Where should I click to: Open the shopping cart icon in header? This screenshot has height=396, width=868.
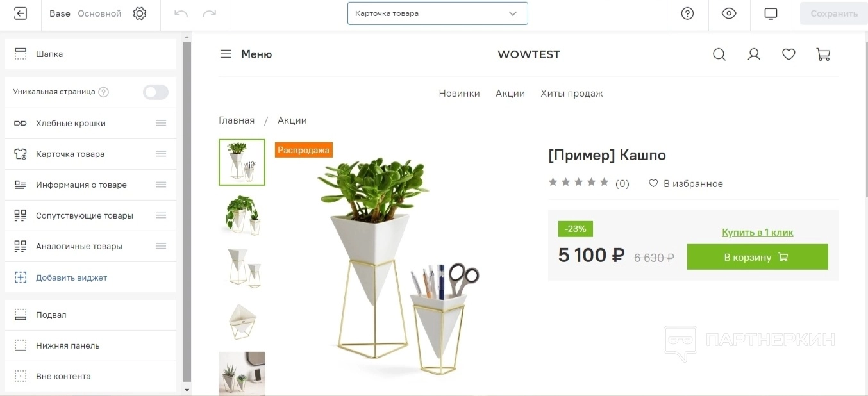pos(823,54)
